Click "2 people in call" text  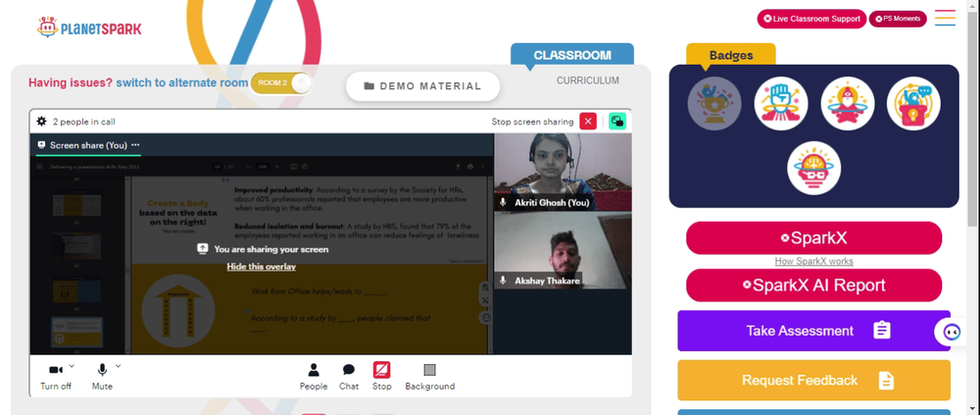83,122
